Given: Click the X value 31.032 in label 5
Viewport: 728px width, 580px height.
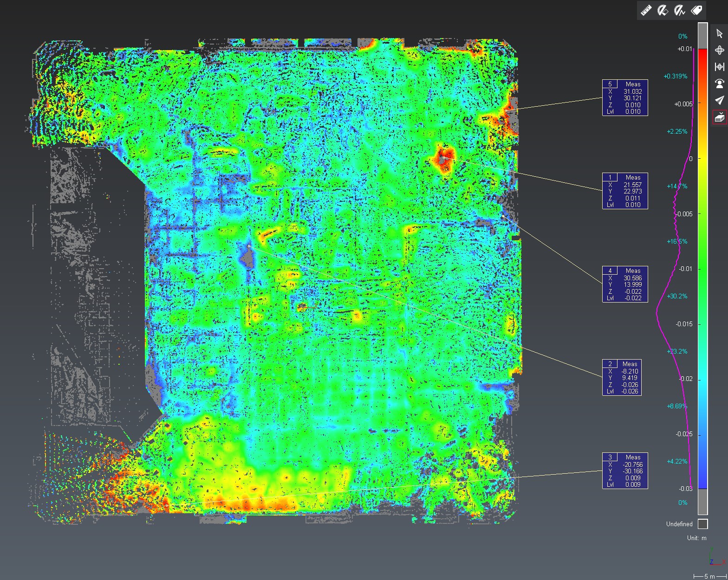Looking at the screenshot, I should pos(633,91).
